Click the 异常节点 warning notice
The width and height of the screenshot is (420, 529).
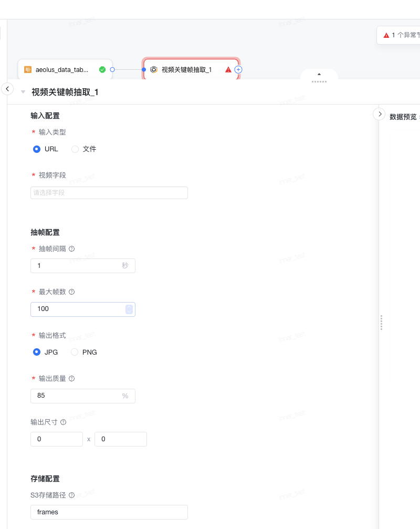[402, 35]
